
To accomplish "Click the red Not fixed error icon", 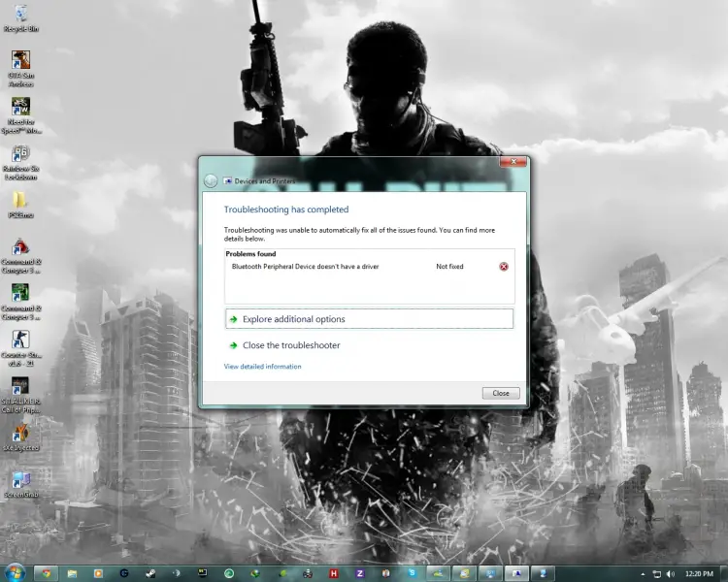I will (x=503, y=267).
